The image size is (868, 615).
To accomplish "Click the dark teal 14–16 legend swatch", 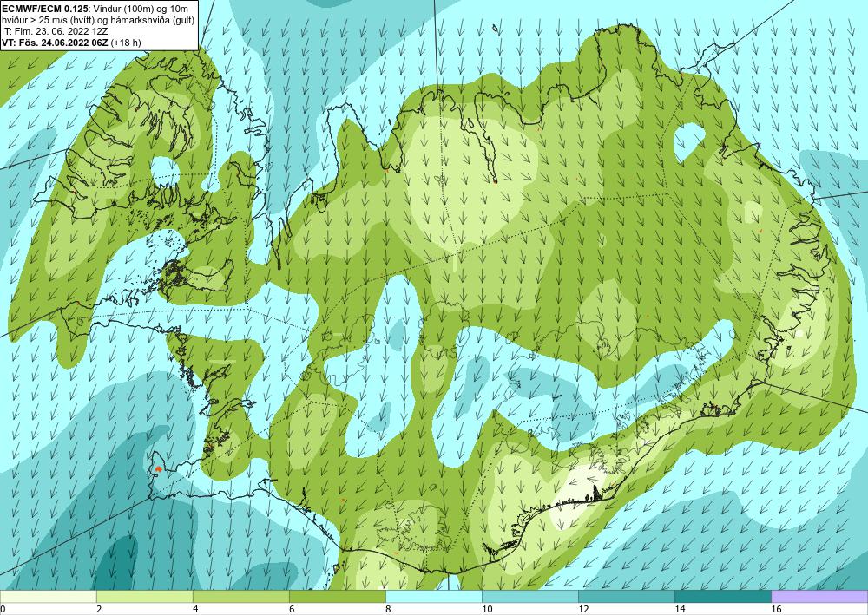I will pos(723,597).
